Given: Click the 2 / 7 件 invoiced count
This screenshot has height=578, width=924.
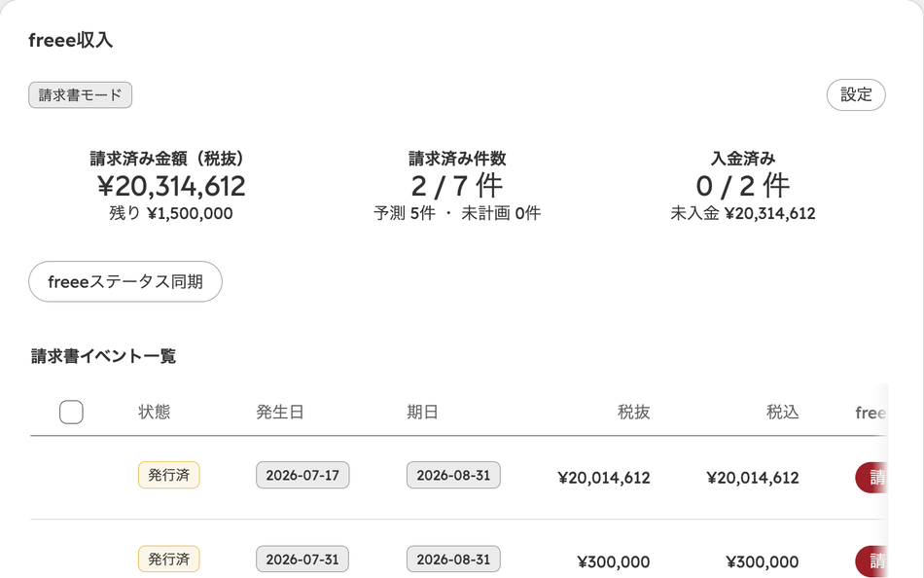Looking at the screenshot, I should click(x=457, y=187).
